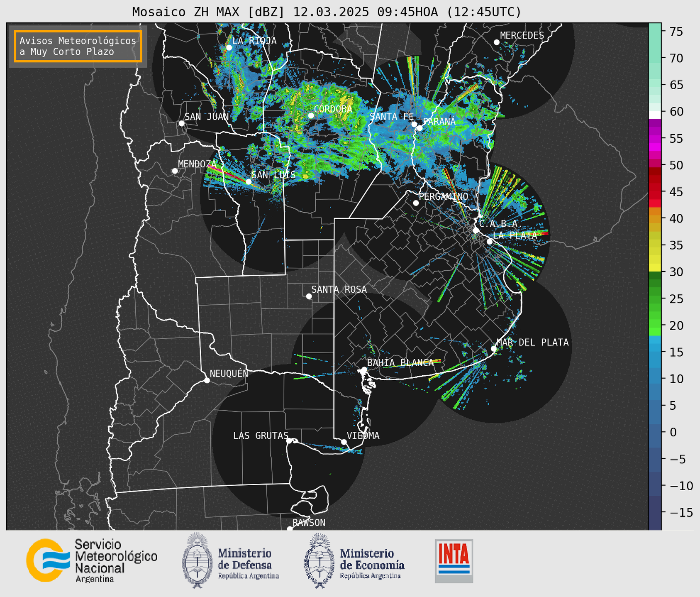Click the Mercedes city marker
This screenshot has width=700, height=597.
(497, 42)
